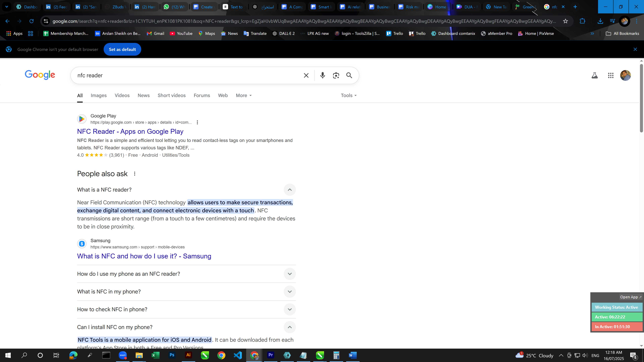Show hidden system tray icons
The height and width of the screenshot is (362, 644).
tap(561, 355)
